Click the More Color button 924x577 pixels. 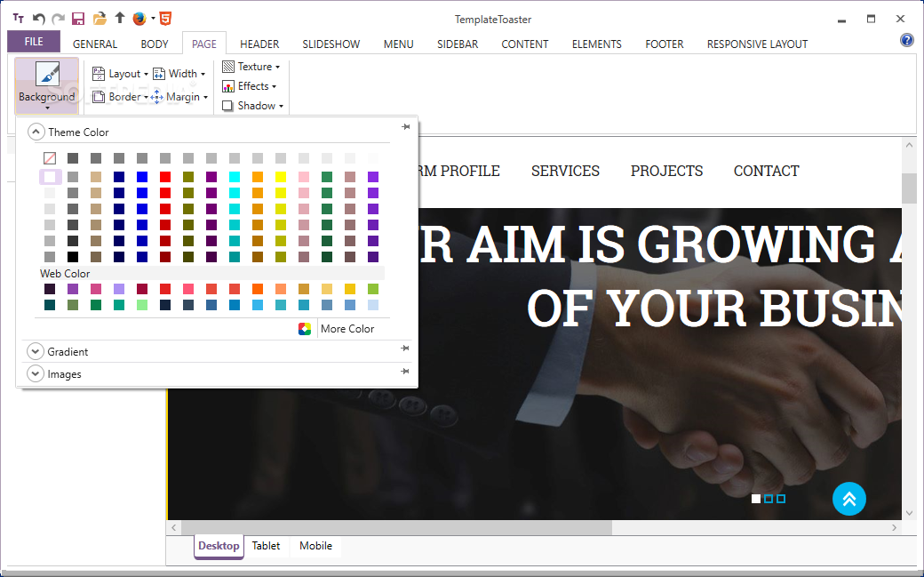pyautogui.click(x=347, y=329)
